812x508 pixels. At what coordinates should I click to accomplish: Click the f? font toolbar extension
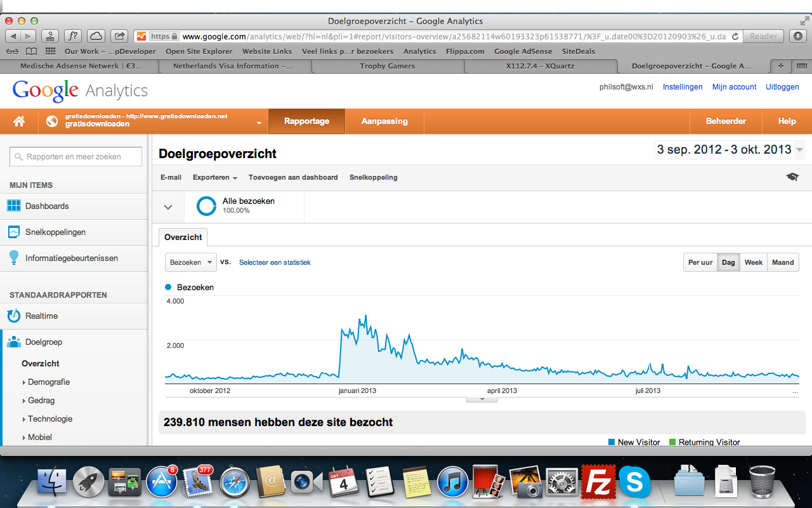(x=74, y=36)
